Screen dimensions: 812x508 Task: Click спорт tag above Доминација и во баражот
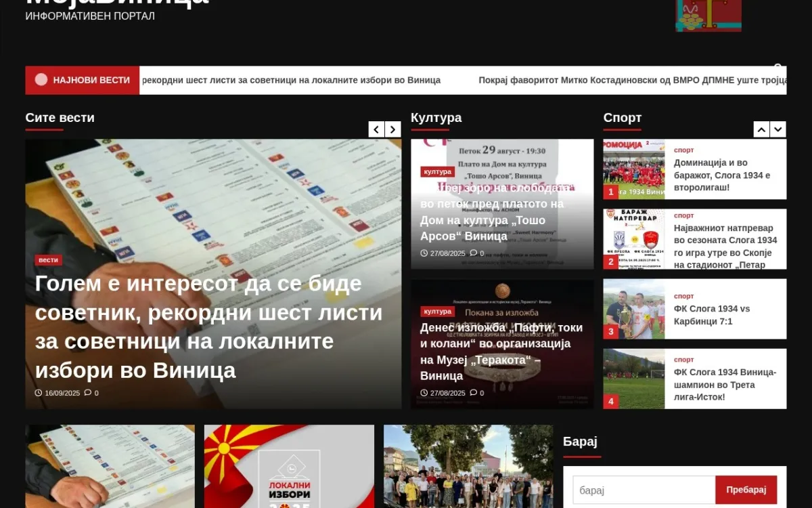684,150
